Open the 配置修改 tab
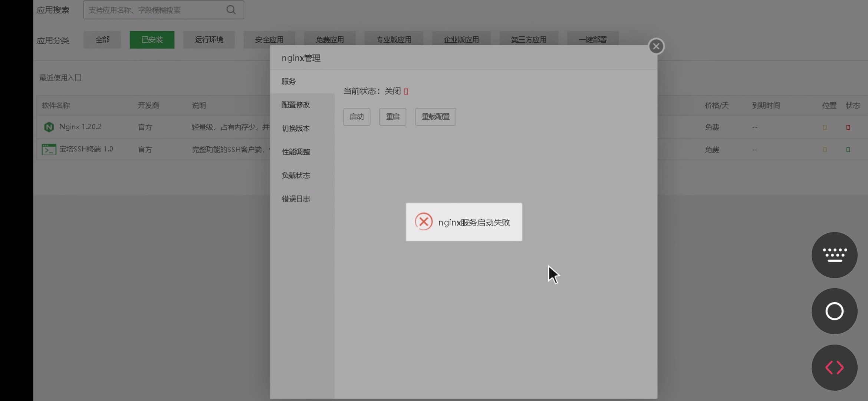Screen dimensions: 868x401 302,105
